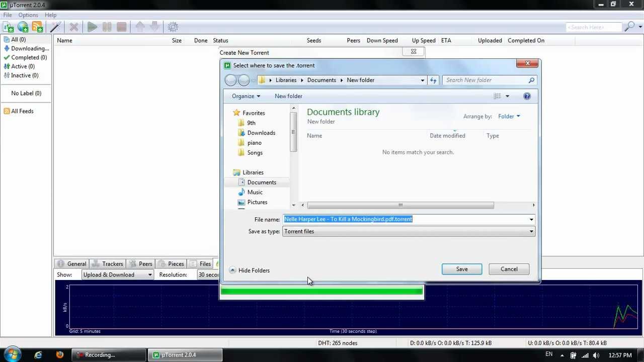This screenshot has height=362, width=644.
Task: Open the Help menu
Action: [x=50, y=15]
